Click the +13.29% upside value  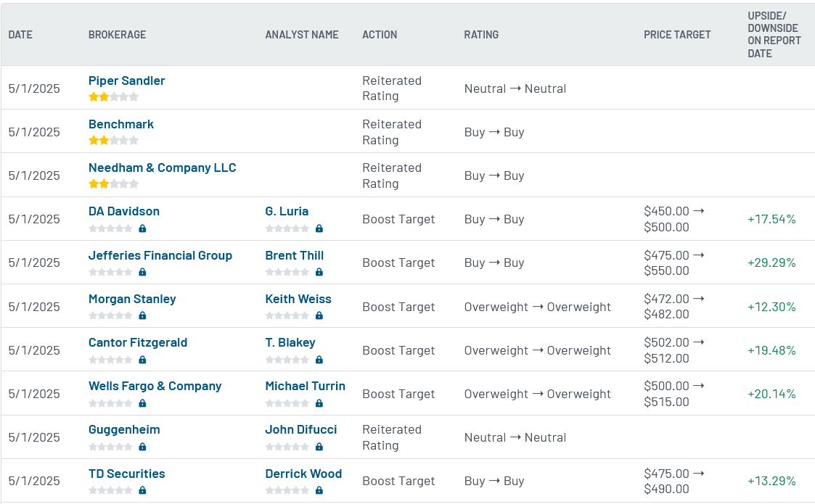[771, 481]
